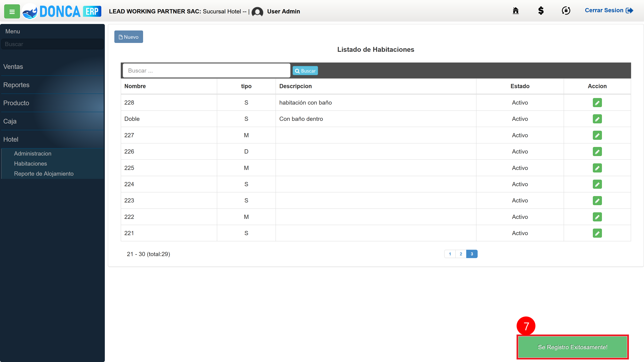Edit room 228 with pencil icon

(x=597, y=103)
